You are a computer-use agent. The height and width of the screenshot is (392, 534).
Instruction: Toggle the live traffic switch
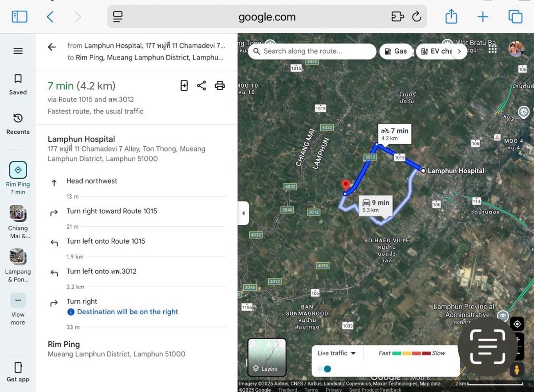point(325,369)
